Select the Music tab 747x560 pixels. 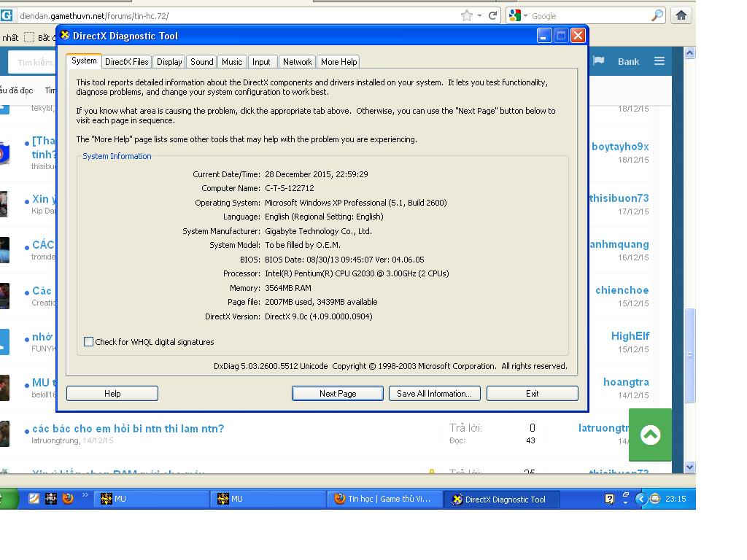click(x=232, y=62)
